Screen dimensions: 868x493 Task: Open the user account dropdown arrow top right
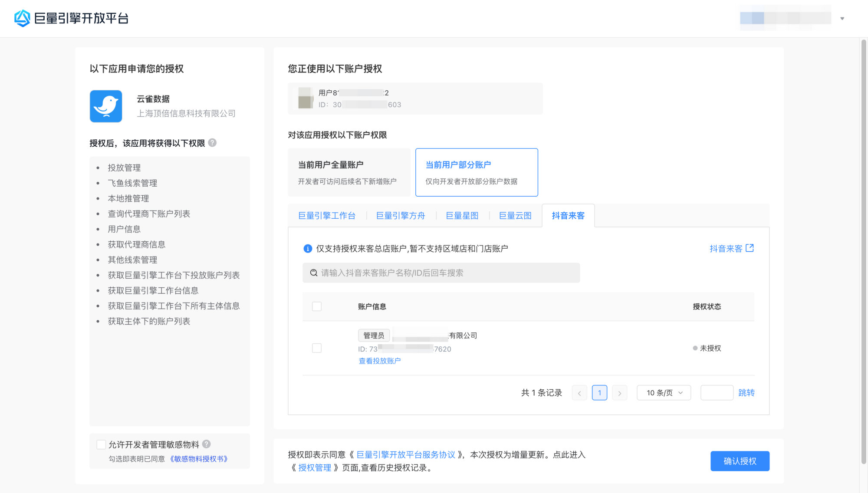pos(842,19)
